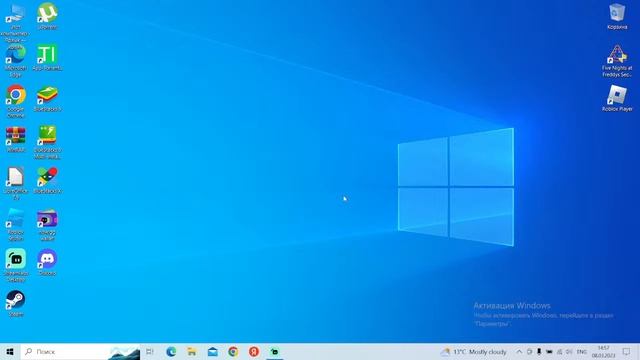Click the microphone tray icon
This screenshot has height=360, width=640.
[x=539, y=351]
